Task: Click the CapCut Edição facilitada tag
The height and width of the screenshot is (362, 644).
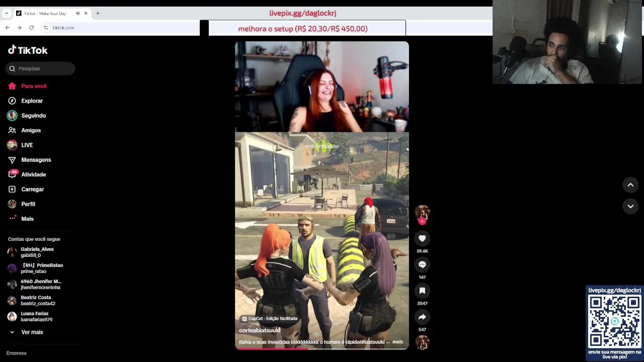Action: pyautogui.click(x=270, y=318)
